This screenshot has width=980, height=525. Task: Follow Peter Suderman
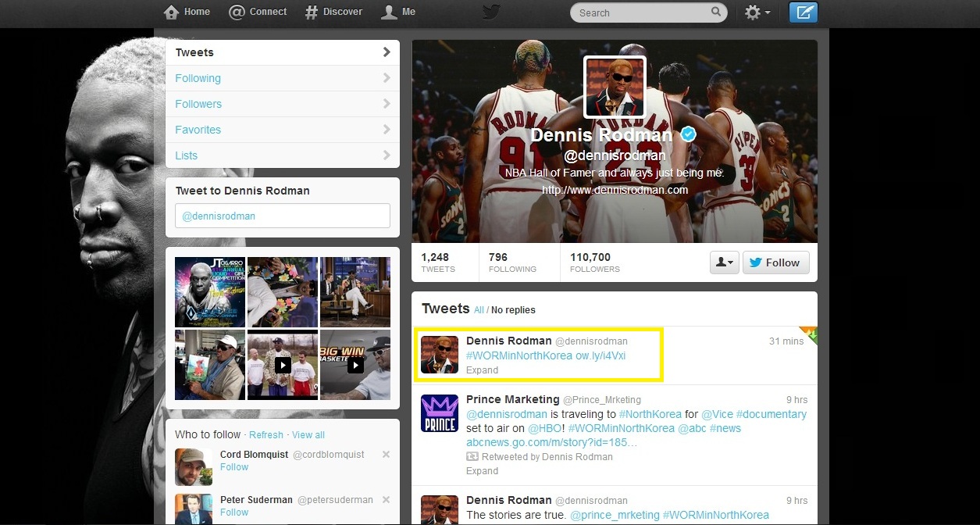pyautogui.click(x=234, y=512)
